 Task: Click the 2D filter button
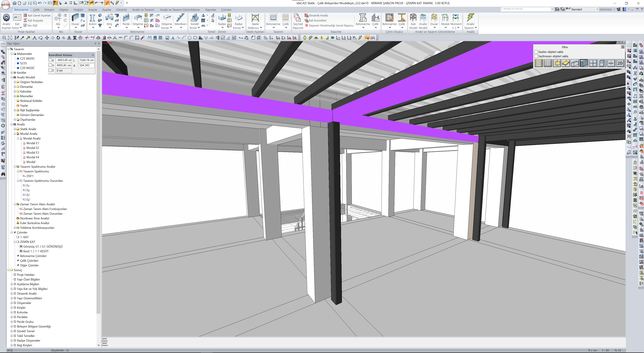pos(620,63)
